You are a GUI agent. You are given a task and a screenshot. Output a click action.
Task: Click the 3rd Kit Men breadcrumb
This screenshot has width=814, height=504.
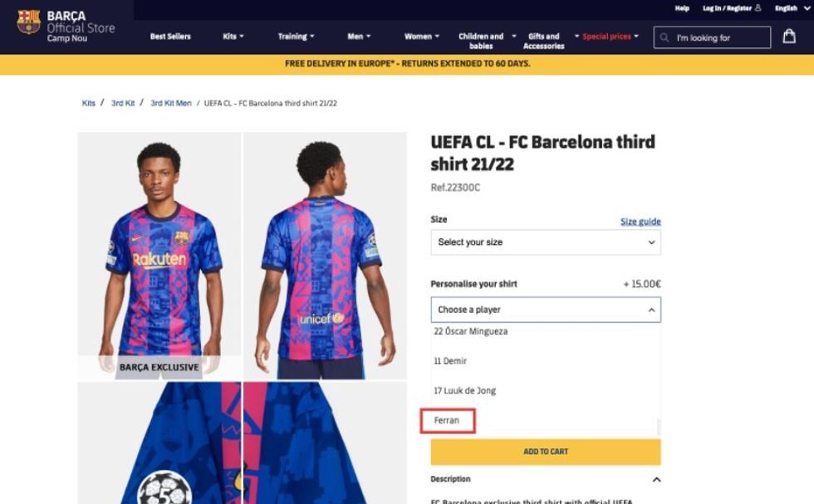pyautogui.click(x=171, y=103)
